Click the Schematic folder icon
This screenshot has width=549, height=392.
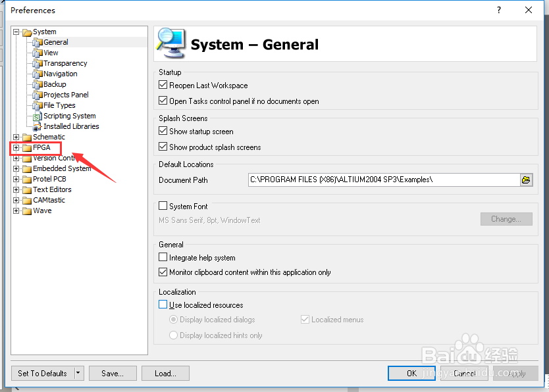[27, 137]
